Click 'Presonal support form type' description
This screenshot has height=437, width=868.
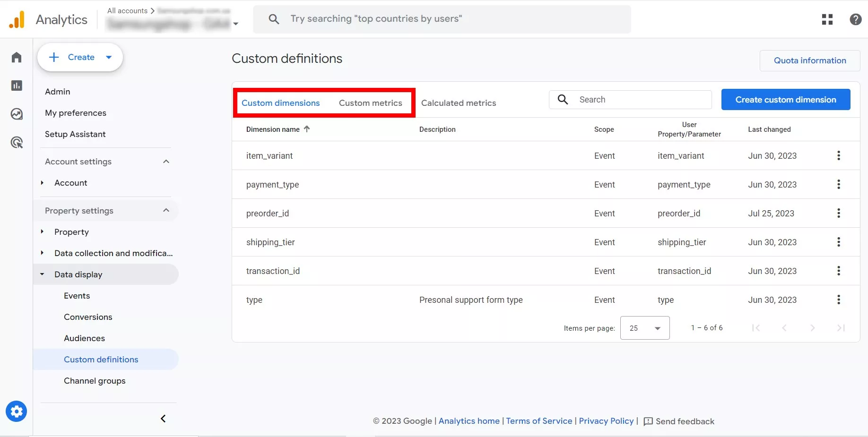(471, 300)
